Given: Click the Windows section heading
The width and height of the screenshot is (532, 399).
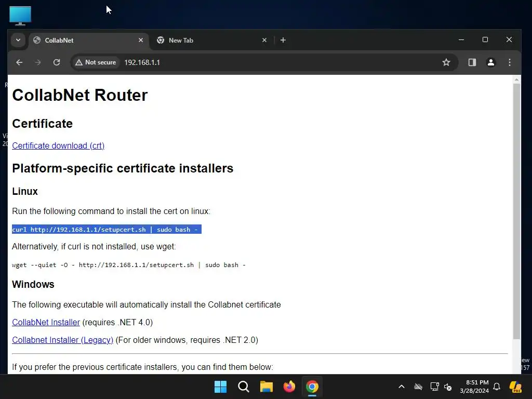Looking at the screenshot, I should [x=33, y=284].
